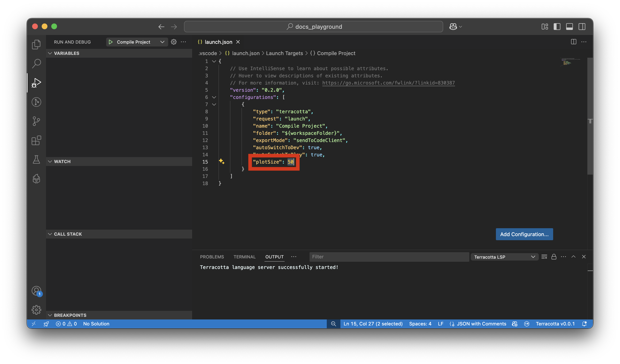Open Source Control view
Viewport: 620px width, 364px height.
(x=36, y=121)
